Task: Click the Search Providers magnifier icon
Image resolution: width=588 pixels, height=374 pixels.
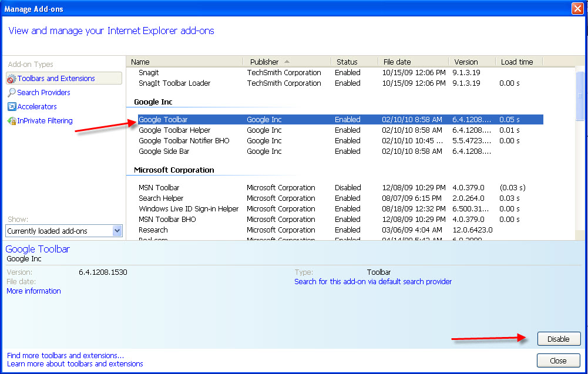Action: tap(12, 93)
